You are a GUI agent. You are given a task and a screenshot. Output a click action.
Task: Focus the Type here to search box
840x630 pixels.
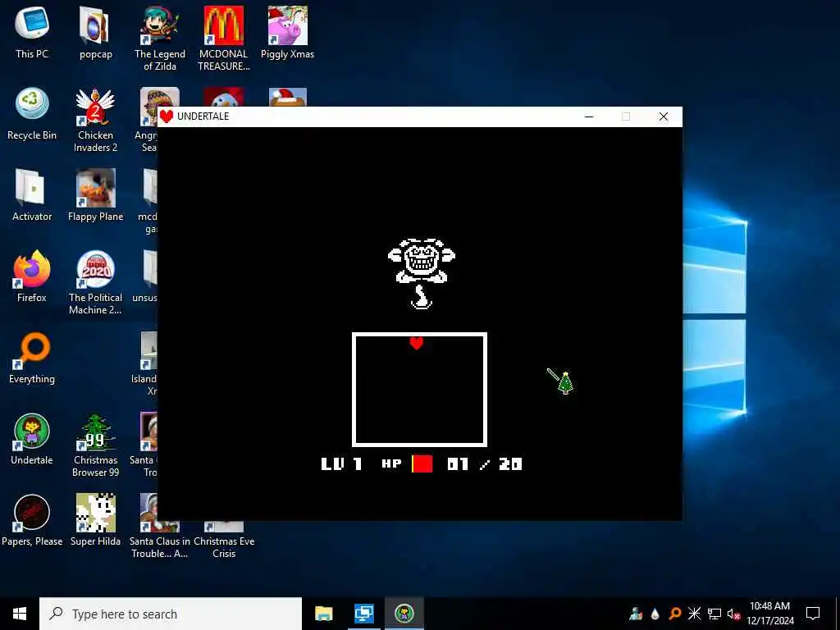tap(171, 614)
